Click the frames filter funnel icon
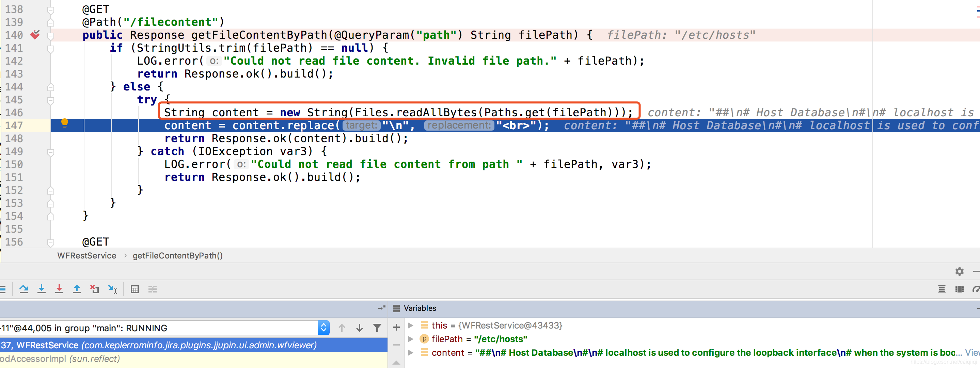Viewport: 980px width, 368px height. point(377,328)
